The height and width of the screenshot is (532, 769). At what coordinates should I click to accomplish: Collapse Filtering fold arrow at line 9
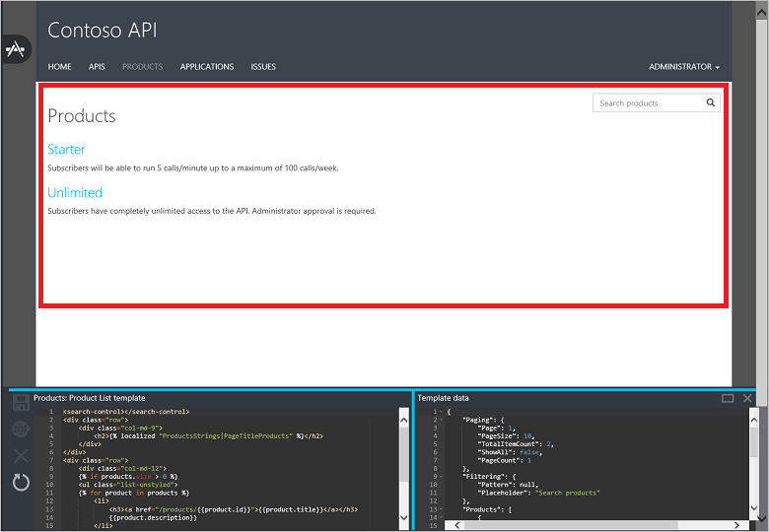click(x=441, y=477)
